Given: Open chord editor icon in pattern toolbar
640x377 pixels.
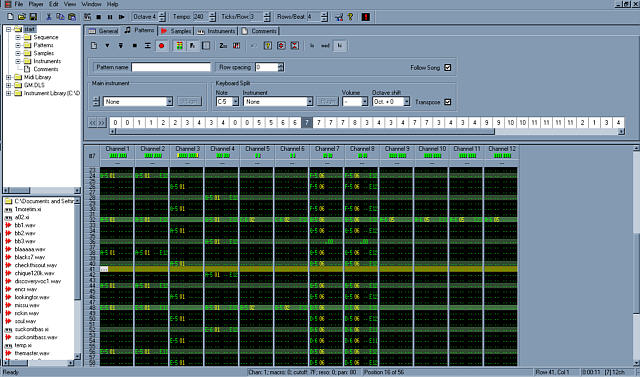Looking at the screenshot, I should [236, 46].
